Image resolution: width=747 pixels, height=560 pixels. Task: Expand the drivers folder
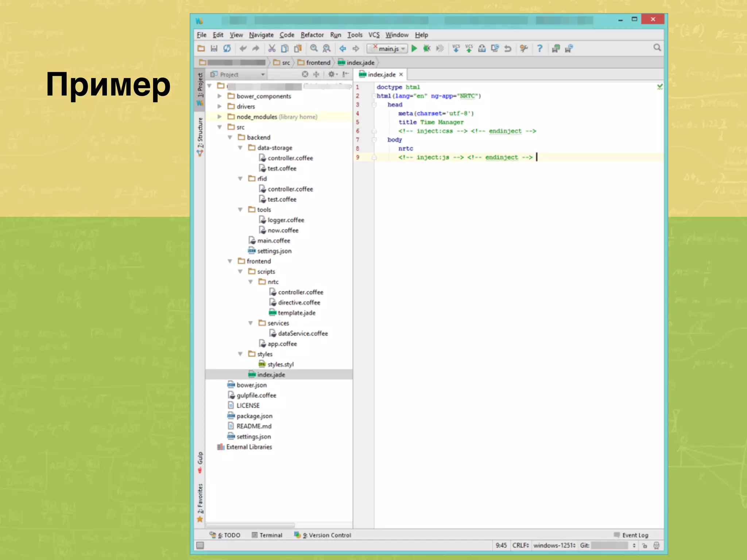[220, 106]
